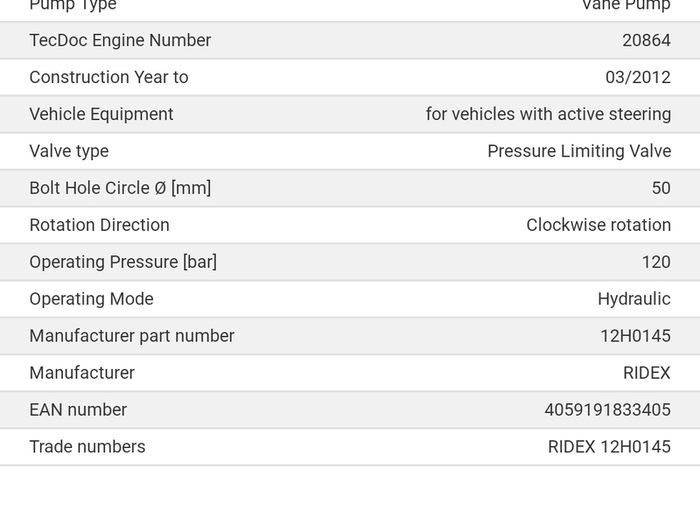This screenshot has width=700, height=525.
Task: Select the operating pressure value 120
Action: pyautogui.click(x=656, y=262)
